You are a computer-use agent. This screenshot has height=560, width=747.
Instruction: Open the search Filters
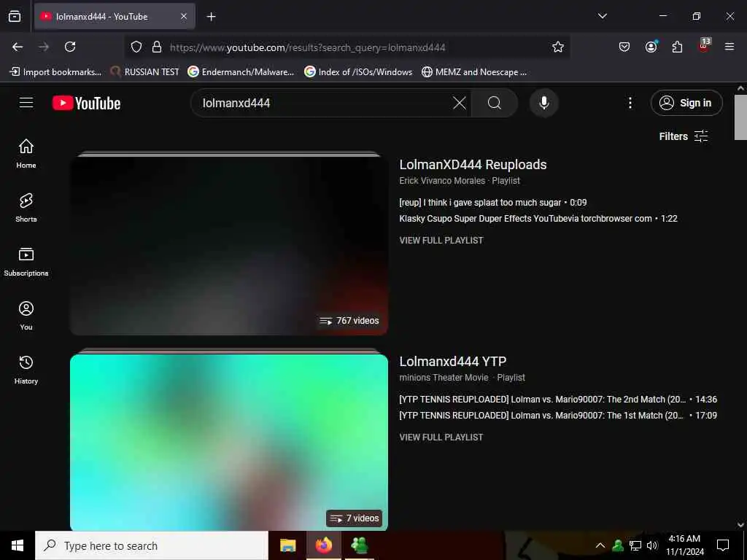(x=683, y=136)
